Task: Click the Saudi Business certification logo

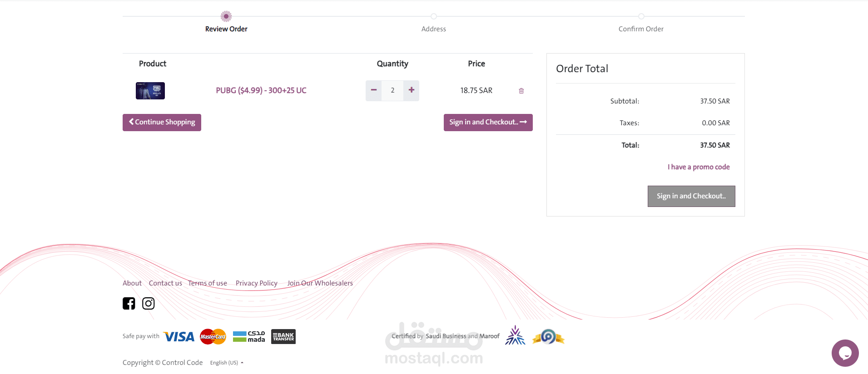Action: point(515,336)
